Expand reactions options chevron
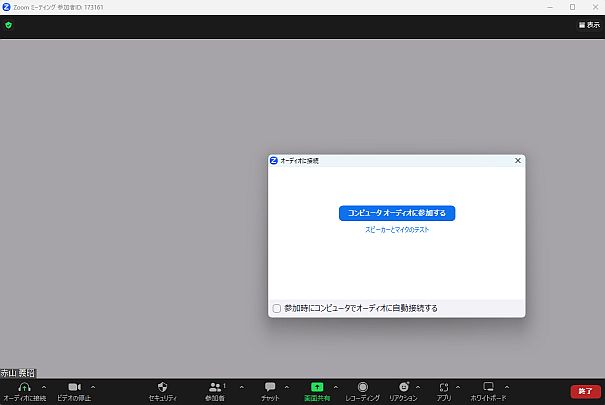The height and width of the screenshot is (405, 605). (x=418, y=387)
